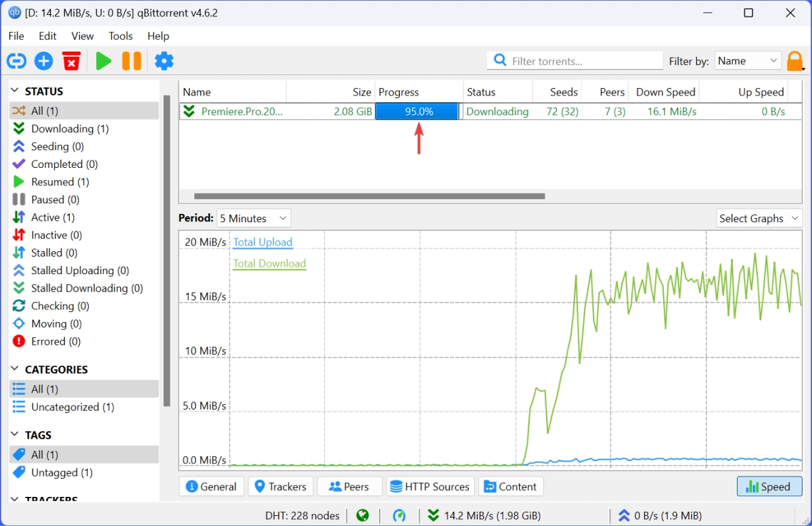Open the Help menu
The height and width of the screenshot is (526, 812).
coord(158,36)
